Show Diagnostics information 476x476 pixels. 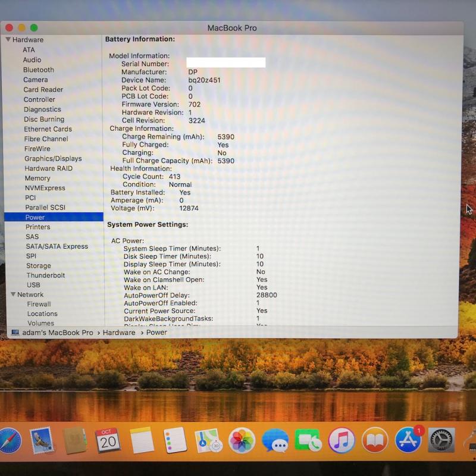pos(42,109)
